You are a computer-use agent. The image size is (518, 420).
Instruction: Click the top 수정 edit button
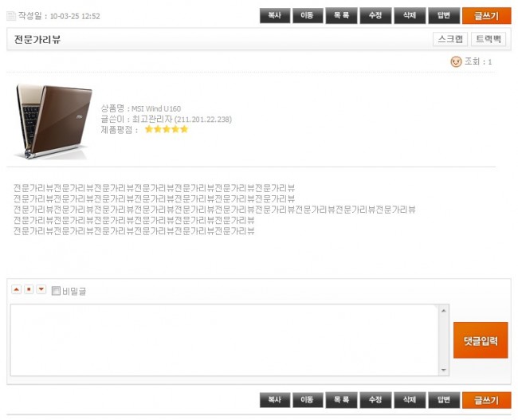pyautogui.click(x=375, y=15)
